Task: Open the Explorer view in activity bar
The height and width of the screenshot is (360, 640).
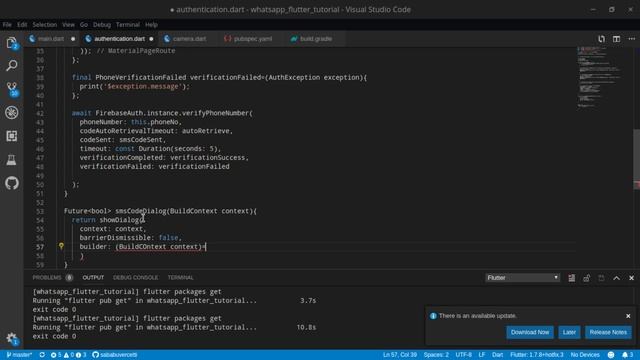Action: [11, 42]
